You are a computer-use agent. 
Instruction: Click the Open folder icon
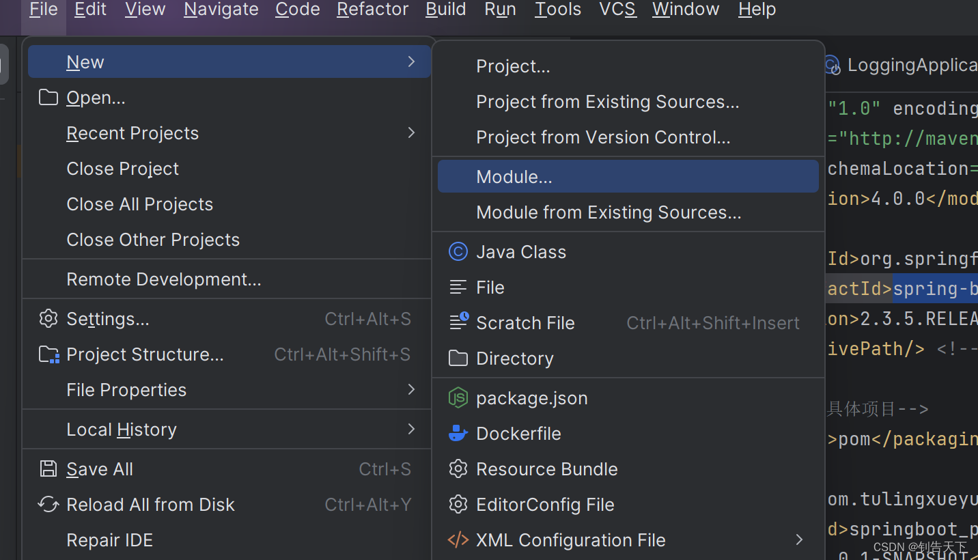[x=48, y=98]
